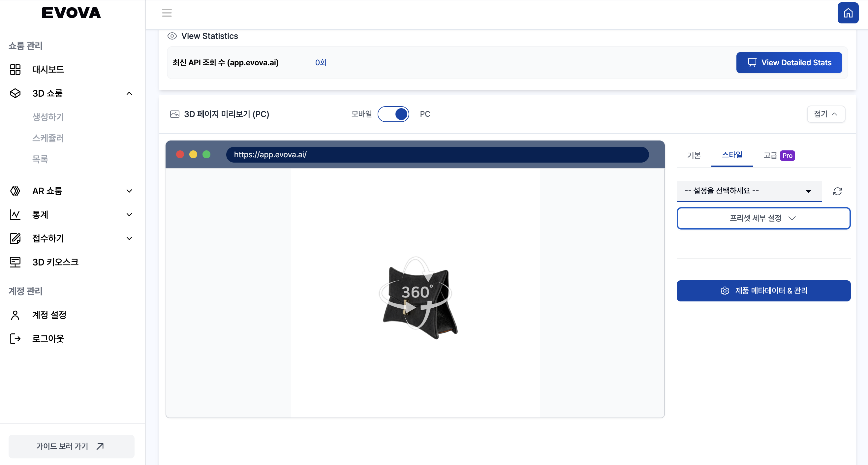Viewport: 868px width, 465px height.
Task: Open statistics via the 통계 chart icon
Action: point(15,215)
